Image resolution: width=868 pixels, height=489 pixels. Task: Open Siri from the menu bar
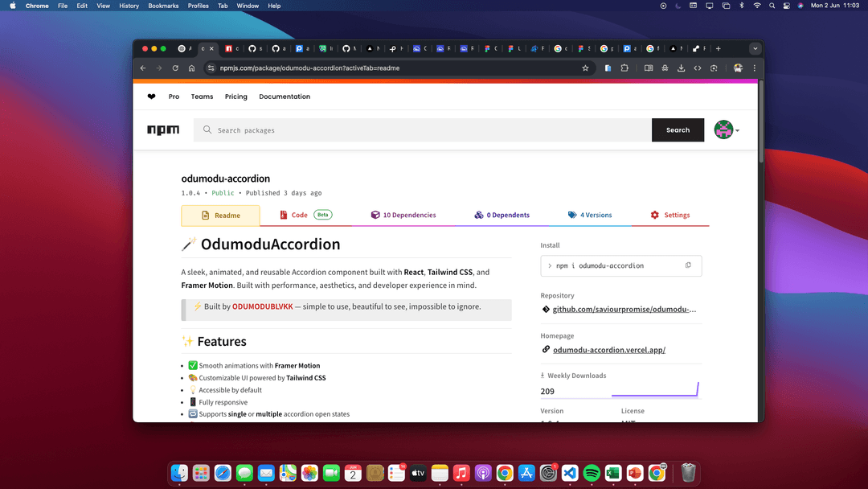click(800, 6)
